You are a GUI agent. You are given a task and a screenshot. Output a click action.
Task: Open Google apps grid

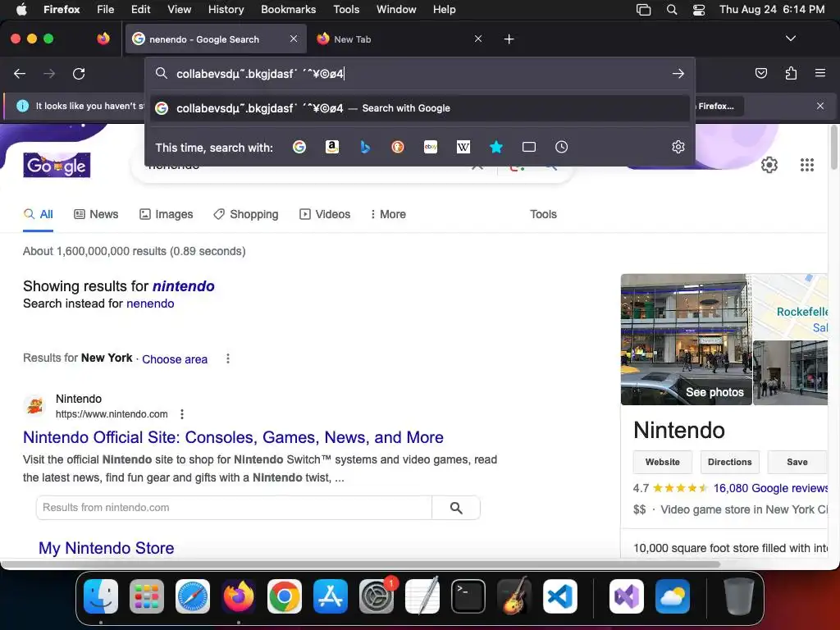pyautogui.click(x=807, y=165)
